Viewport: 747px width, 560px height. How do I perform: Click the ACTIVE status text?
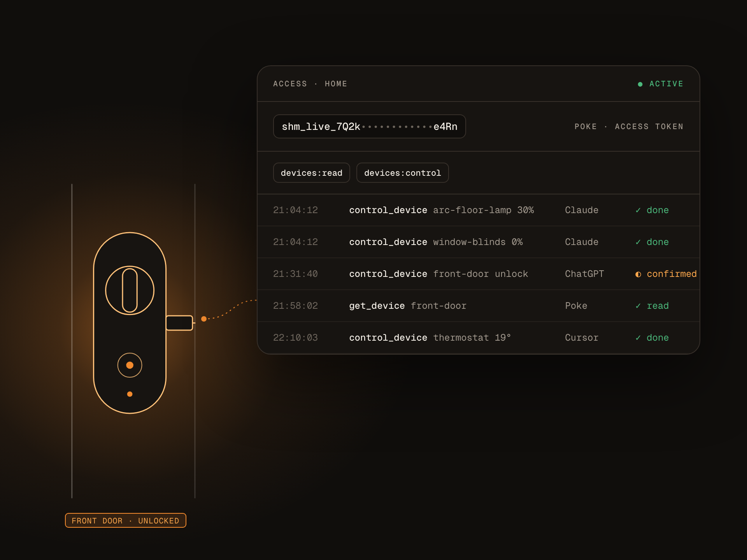coord(666,84)
